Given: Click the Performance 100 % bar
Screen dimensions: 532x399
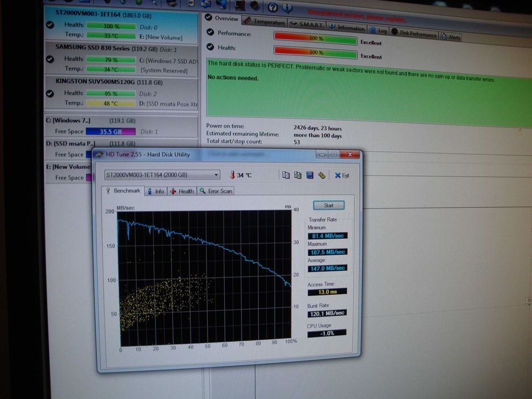Looking at the screenshot, I should point(315,38).
